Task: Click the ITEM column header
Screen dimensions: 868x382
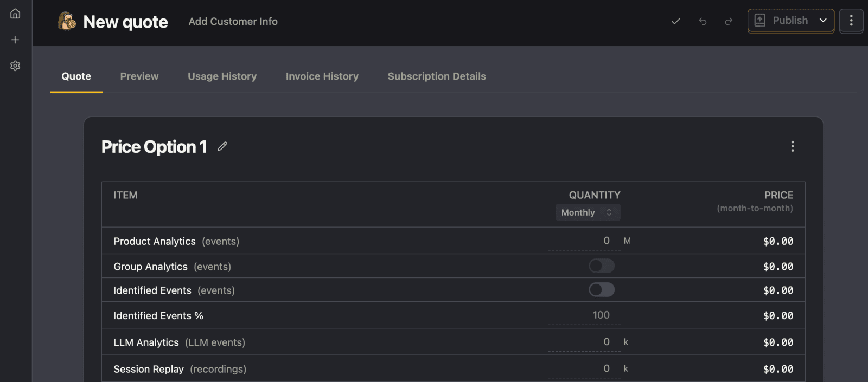Action: (x=125, y=195)
